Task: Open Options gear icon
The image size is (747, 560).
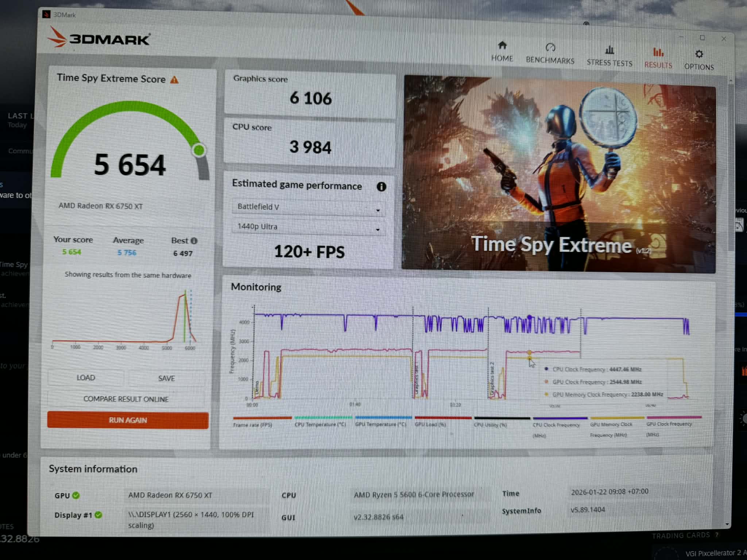Action: coord(699,54)
